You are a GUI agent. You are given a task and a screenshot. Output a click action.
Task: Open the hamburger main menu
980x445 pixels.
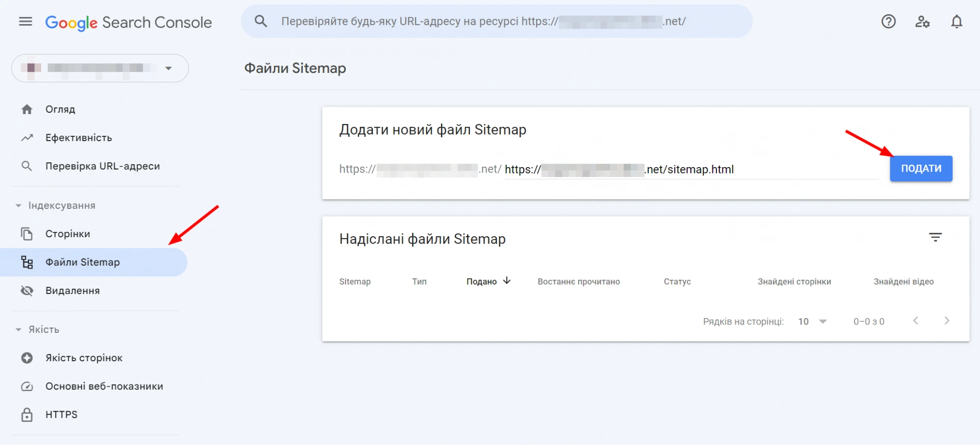(x=25, y=22)
